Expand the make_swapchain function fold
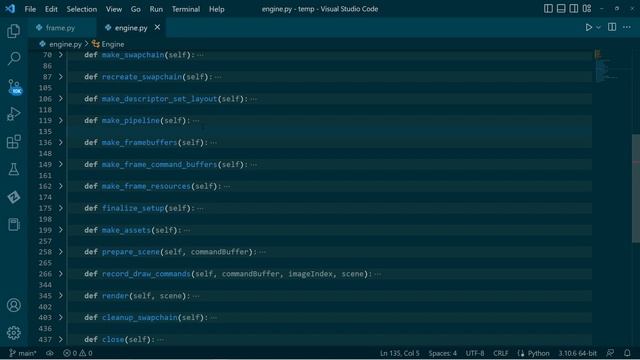The height and width of the screenshot is (360, 640). click(61, 55)
